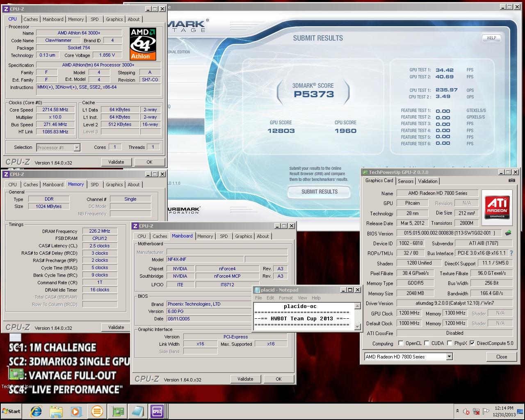The image size is (525, 420).
Task: Toggle the DirectCompute 5.0 checkbox
Action: pyautogui.click(x=472, y=343)
